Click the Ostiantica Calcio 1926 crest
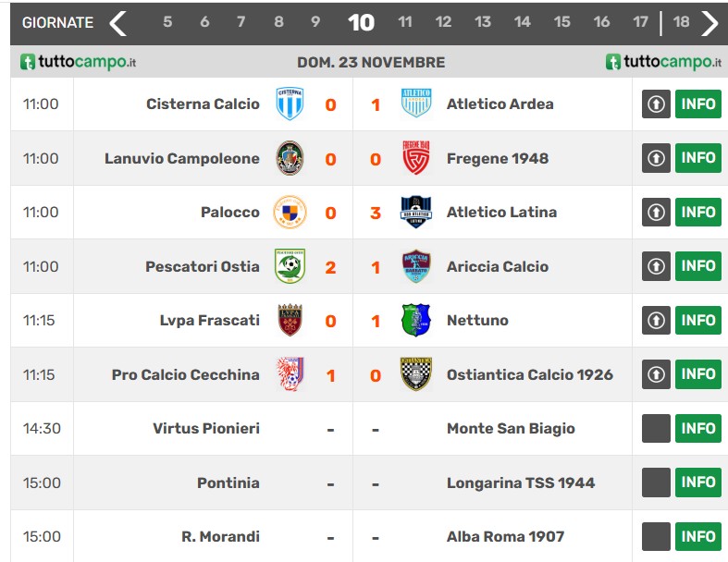The image size is (728, 562). (415, 374)
